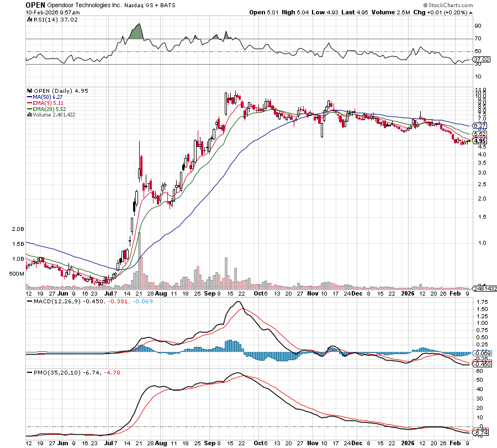
Task: Click the PMO(35,20,10) legend label
Action: (x=57, y=372)
